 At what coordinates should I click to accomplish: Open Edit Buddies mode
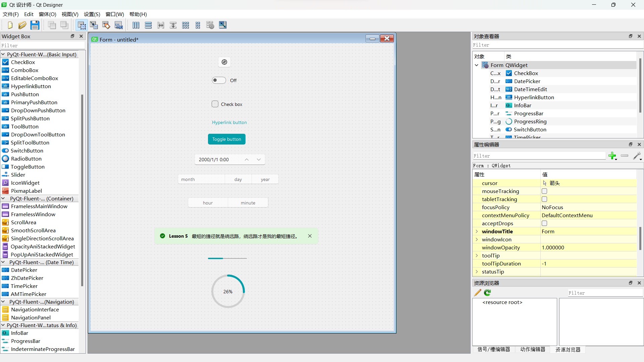[106, 25]
